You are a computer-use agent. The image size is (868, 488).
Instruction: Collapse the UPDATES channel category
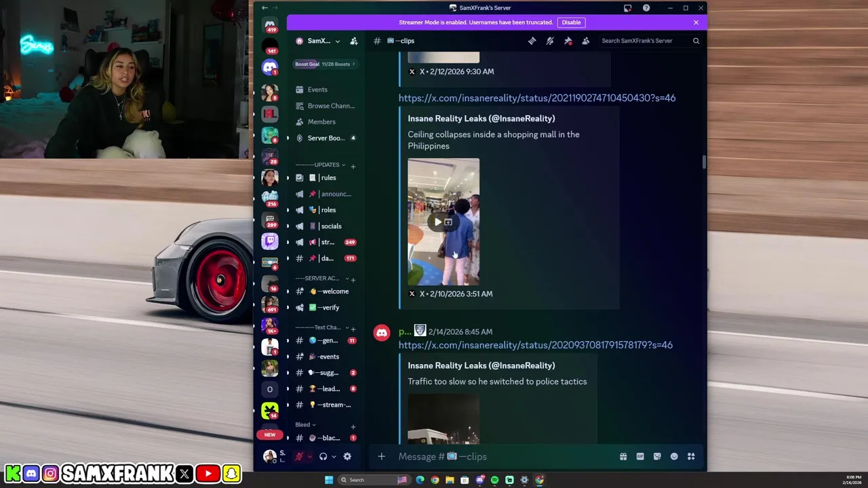(320, 165)
